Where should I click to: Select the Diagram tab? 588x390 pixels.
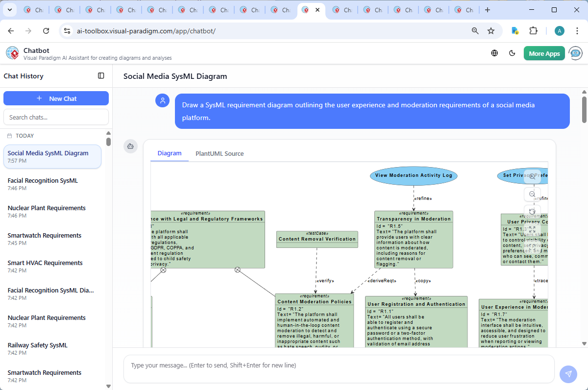169,153
